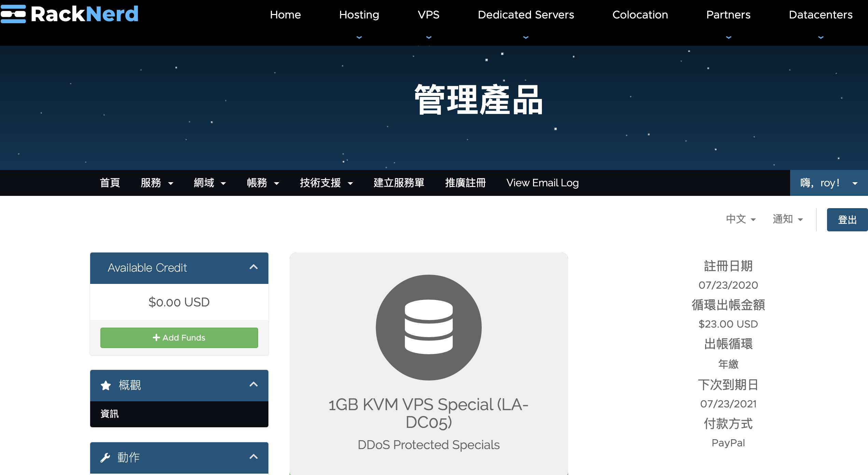Open the 服務 dropdown menu
Image resolution: width=868 pixels, height=475 pixels.
(x=157, y=183)
